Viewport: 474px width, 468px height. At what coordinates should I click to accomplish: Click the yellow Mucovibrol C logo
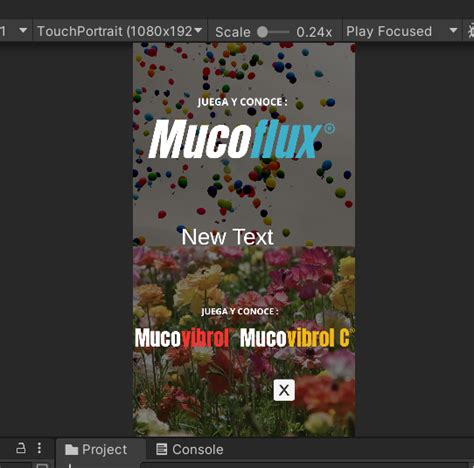tap(297, 338)
